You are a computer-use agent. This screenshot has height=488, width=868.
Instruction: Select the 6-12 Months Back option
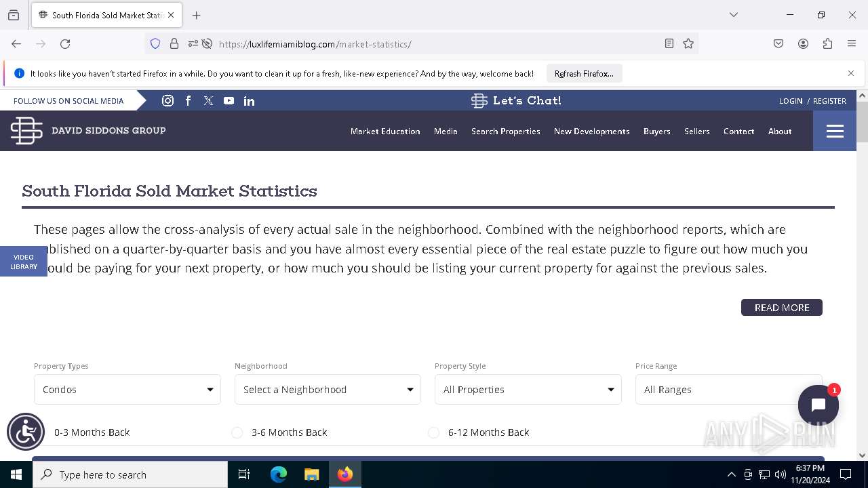pyautogui.click(x=434, y=432)
